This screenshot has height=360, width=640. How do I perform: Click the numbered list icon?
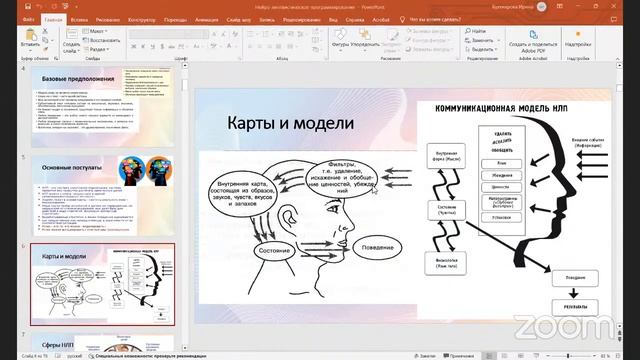tap(267, 34)
